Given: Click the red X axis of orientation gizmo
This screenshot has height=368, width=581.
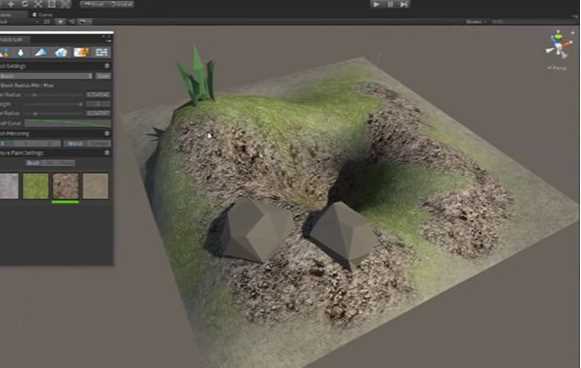Looking at the screenshot, I should click(x=567, y=45).
